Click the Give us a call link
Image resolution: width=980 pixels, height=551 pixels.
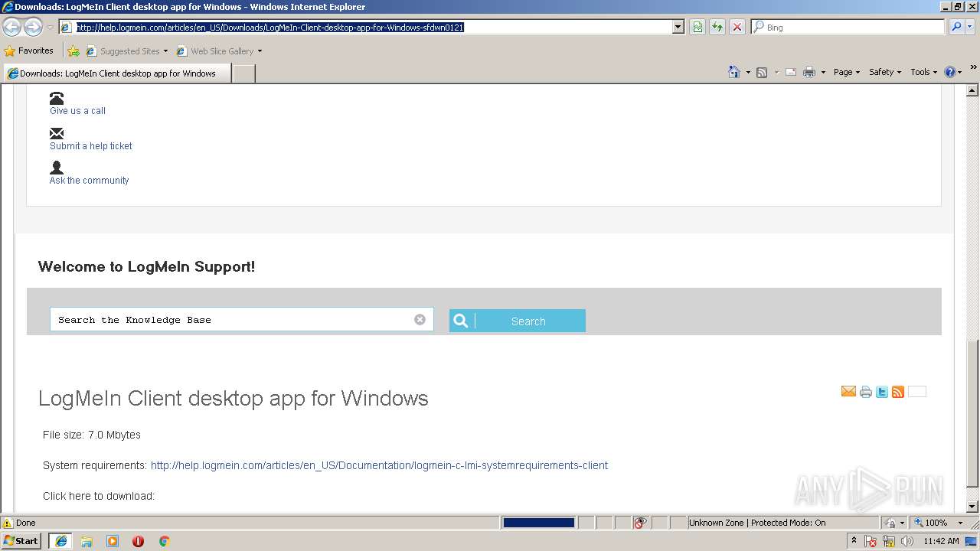click(x=77, y=111)
